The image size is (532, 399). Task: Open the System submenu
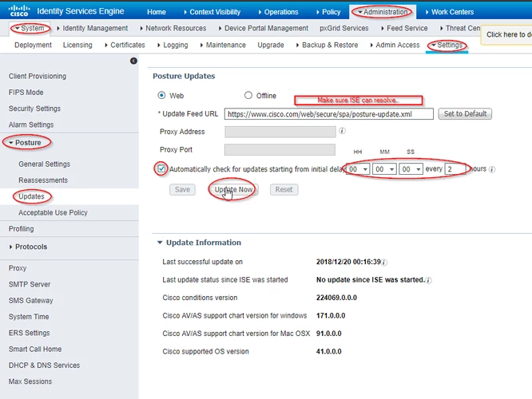[x=30, y=28]
